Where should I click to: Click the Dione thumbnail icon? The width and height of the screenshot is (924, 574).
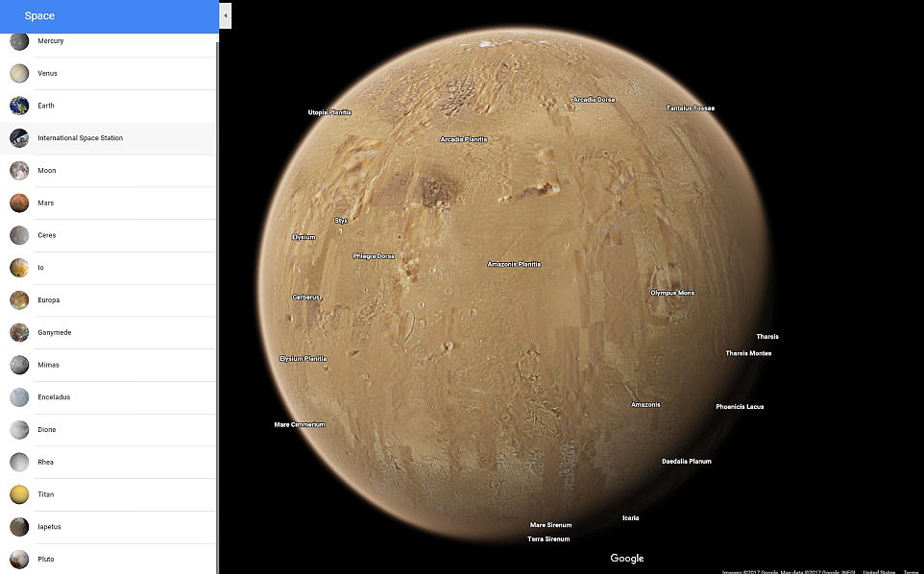pos(19,430)
